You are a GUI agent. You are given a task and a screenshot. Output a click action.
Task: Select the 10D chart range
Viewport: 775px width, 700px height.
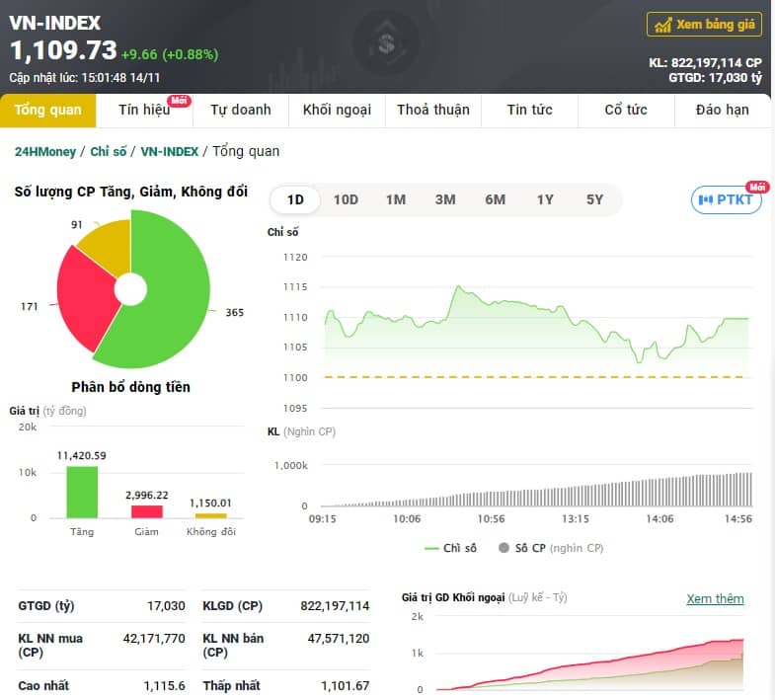coord(346,199)
